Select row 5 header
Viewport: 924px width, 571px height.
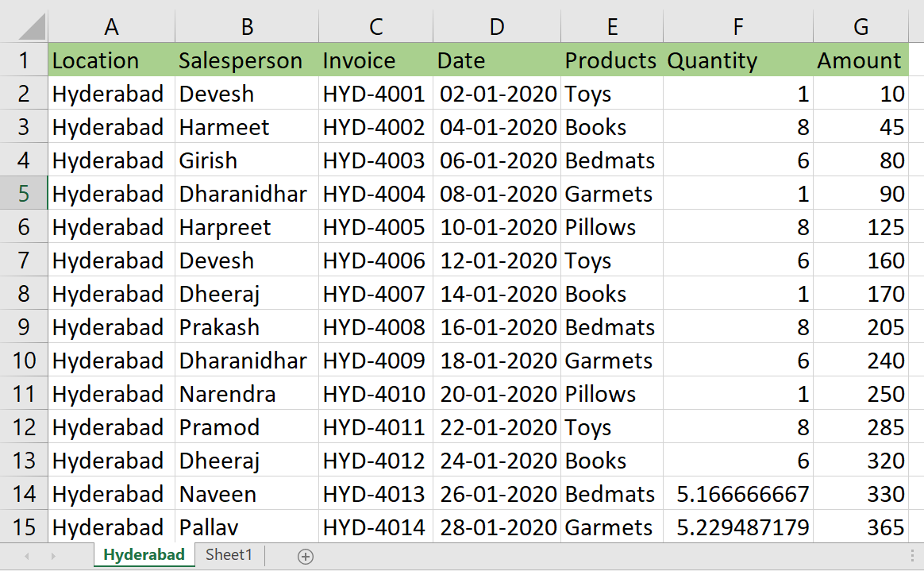[23, 194]
